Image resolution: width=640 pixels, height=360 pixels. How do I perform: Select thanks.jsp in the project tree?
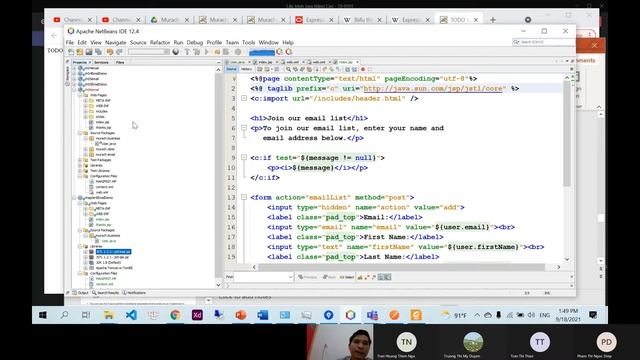click(103, 127)
